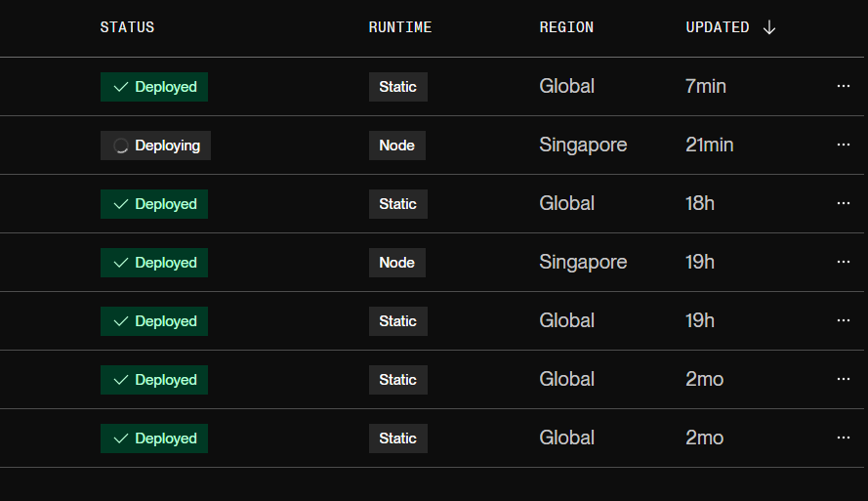
Task: Open more options for the 18h row
Action: [843, 203]
